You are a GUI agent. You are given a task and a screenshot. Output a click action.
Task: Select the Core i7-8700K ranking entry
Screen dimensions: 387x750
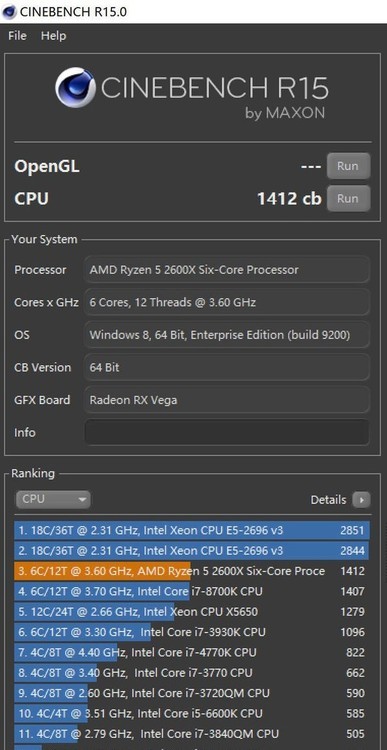[191, 591]
